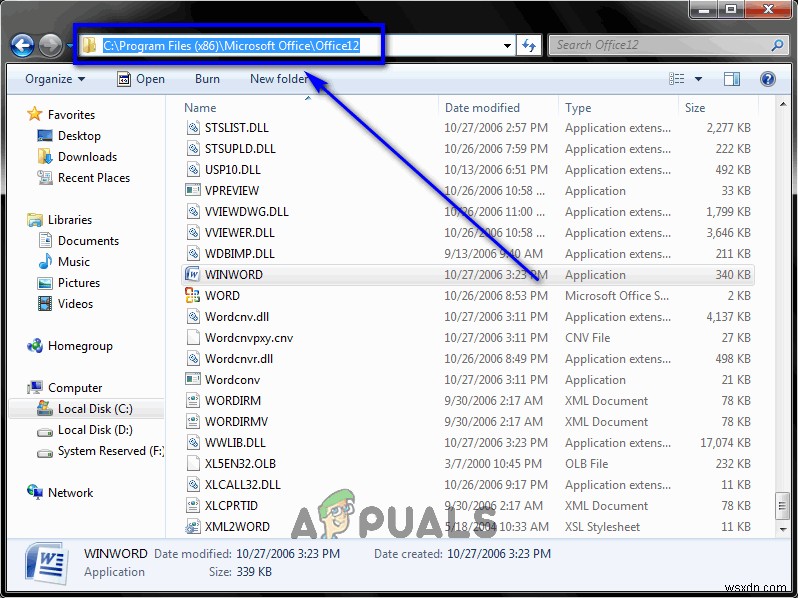Viewport: 798px width, 598px height.
Task: Click the file list scroll down arrow
Action: (783, 529)
